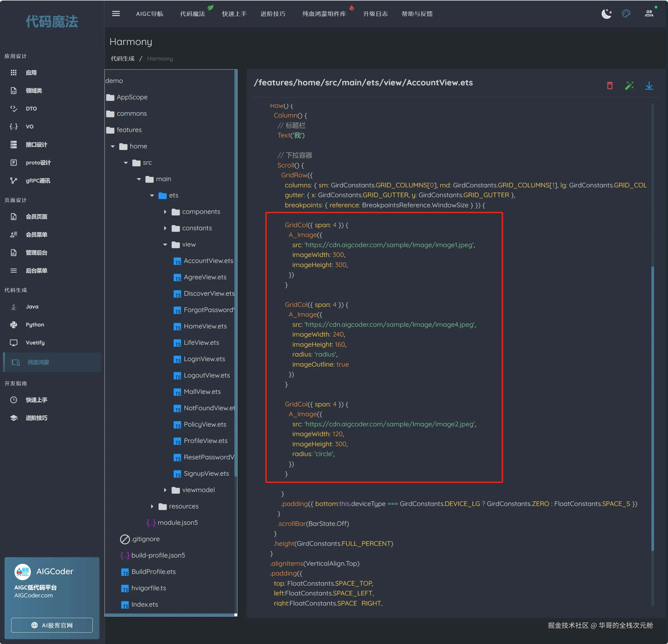The image size is (668, 644).
Task: Click the green magic wand icon
Action: coord(629,86)
